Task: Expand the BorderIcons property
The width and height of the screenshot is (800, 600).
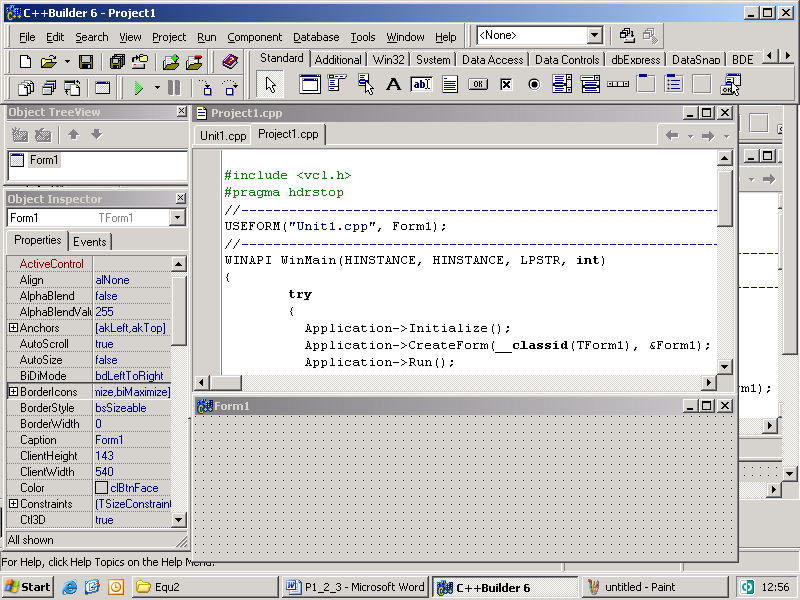Action: (13, 392)
